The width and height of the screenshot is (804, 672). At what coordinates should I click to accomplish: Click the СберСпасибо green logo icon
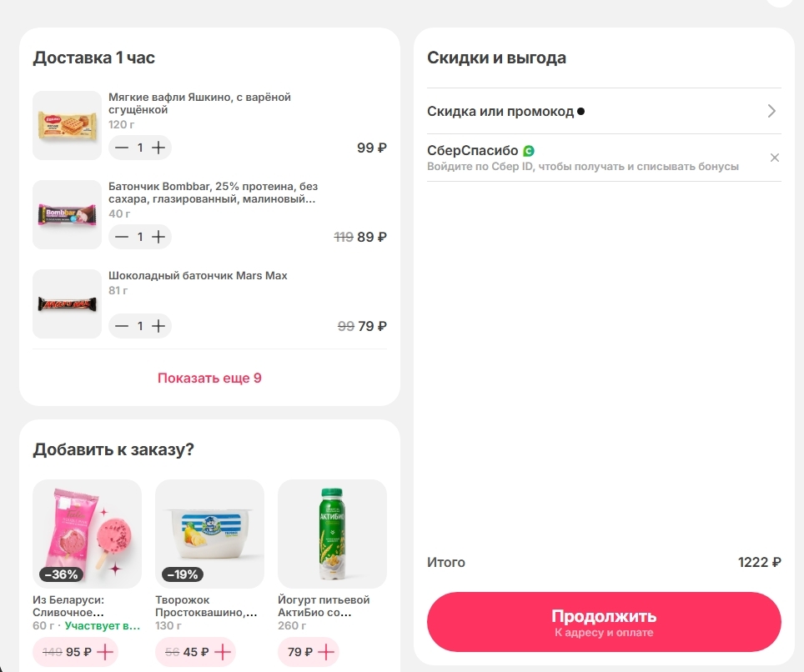(528, 151)
